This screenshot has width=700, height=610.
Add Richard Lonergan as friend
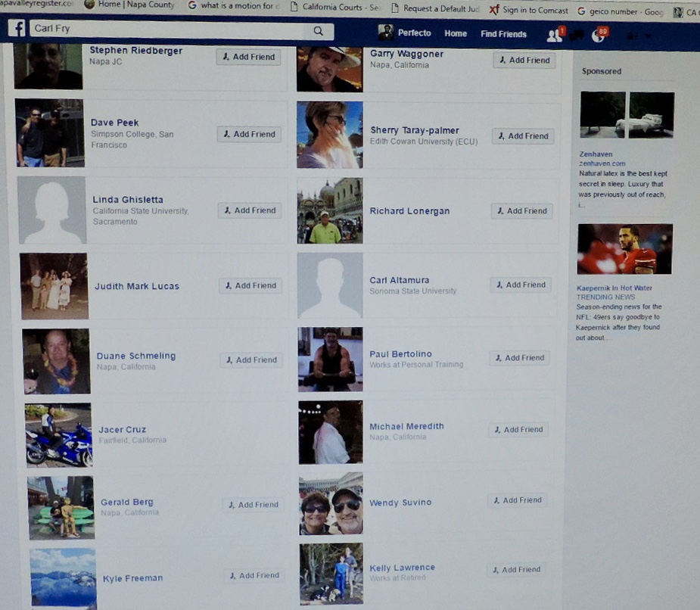(522, 211)
